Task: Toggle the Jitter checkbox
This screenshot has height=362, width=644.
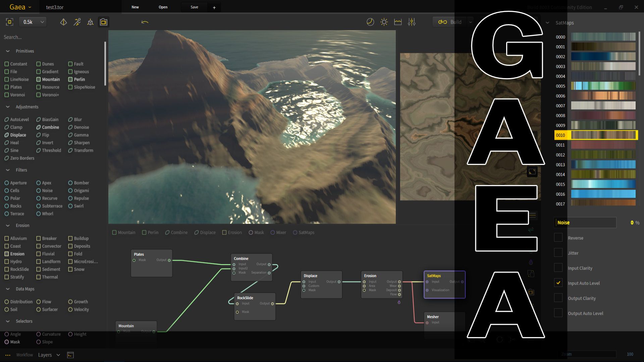Action: (x=558, y=253)
